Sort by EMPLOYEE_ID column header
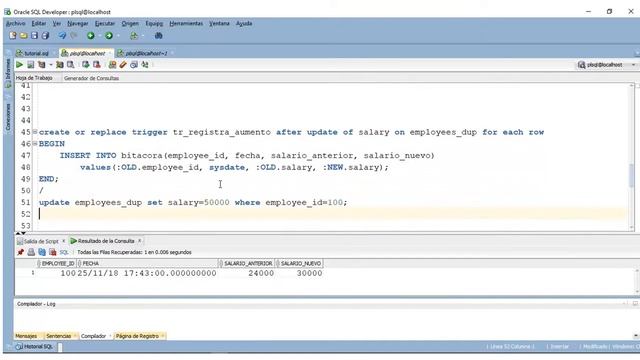Viewport: 640px width, 360px height. (x=58, y=264)
